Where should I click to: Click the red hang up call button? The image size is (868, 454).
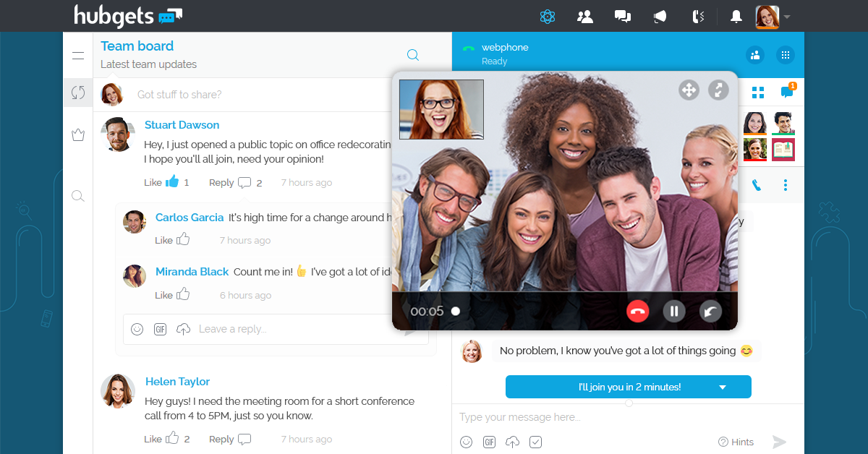[637, 312]
